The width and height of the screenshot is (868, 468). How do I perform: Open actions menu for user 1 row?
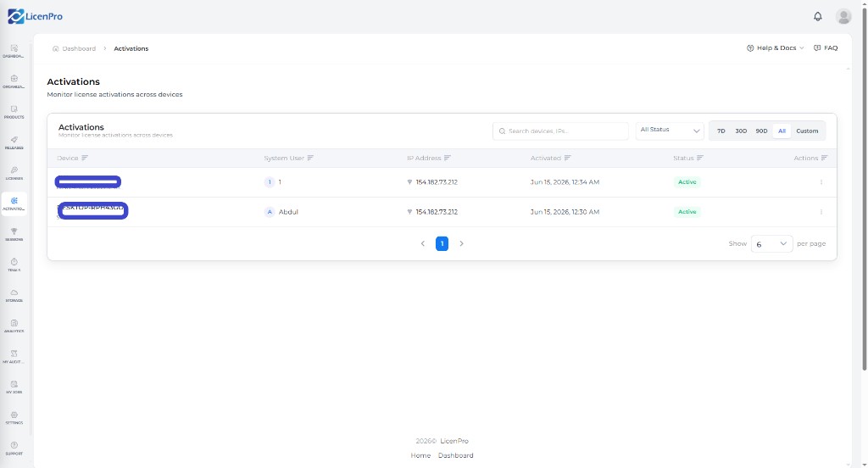(821, 181)
